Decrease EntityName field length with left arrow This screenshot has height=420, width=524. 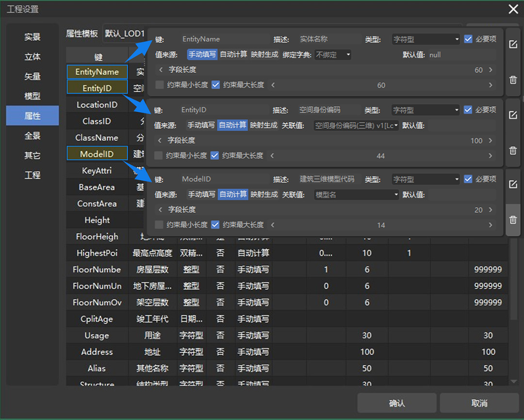pyautogui.click(x=161, y=69)
